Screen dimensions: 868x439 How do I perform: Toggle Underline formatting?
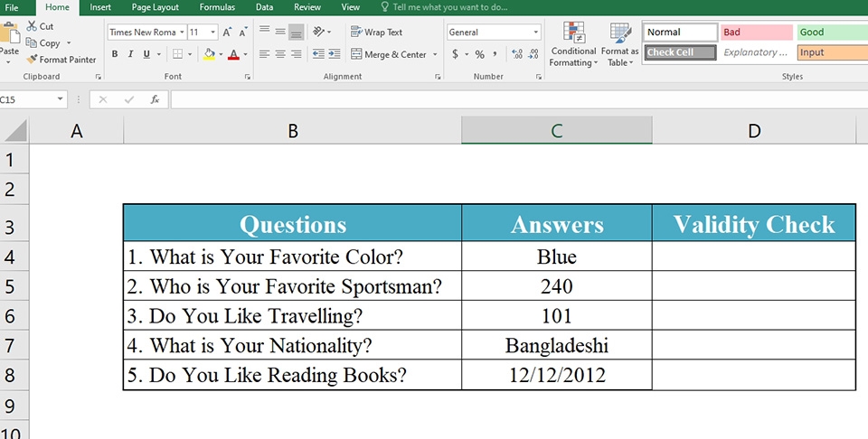pos(146,54)
